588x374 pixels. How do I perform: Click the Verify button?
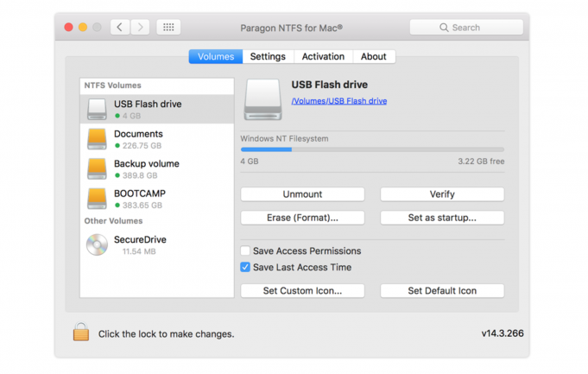tap(442, 194)
